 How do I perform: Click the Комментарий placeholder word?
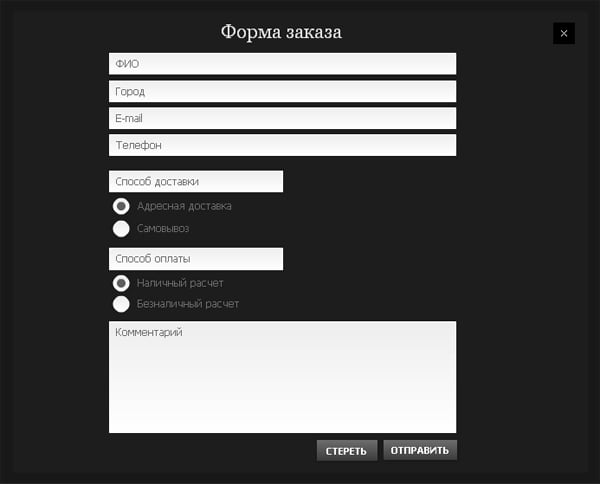[149, 332]
